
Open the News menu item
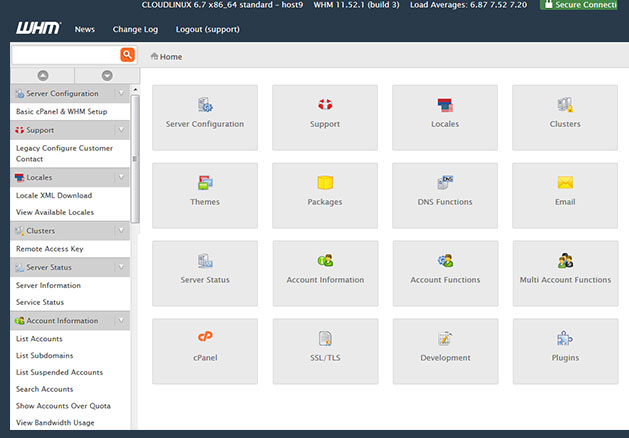(85, 29)
